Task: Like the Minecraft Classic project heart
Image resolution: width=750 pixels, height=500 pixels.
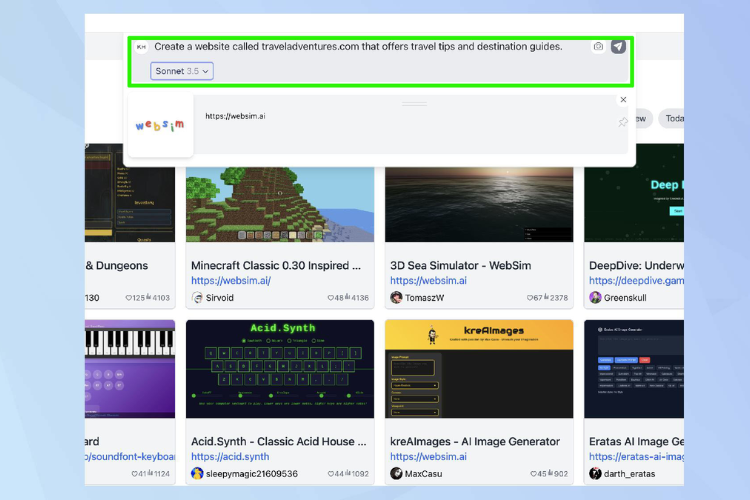Action: 331,298
